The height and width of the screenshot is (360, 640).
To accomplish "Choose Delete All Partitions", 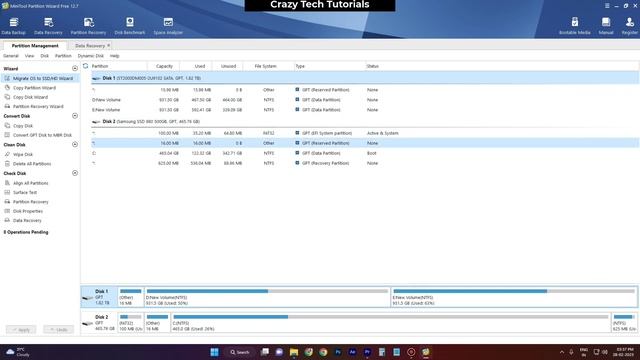I will point(32,164).
